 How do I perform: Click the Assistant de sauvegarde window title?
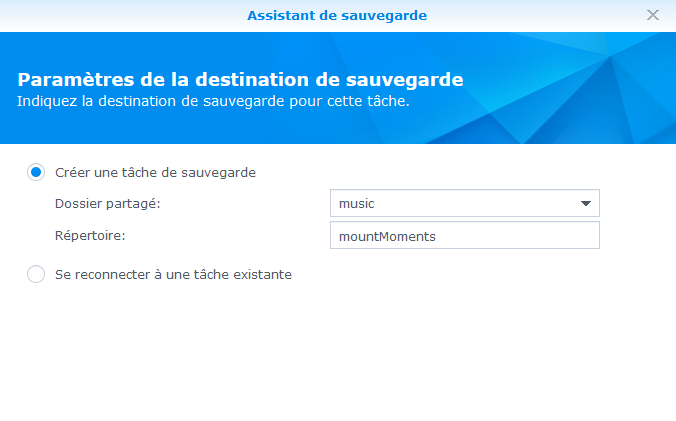337,15
